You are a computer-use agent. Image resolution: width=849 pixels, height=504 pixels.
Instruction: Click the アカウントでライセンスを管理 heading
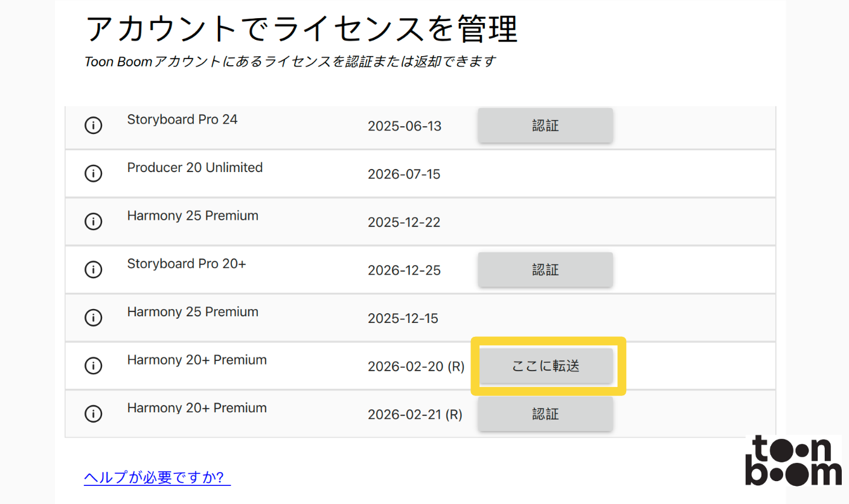302,29
